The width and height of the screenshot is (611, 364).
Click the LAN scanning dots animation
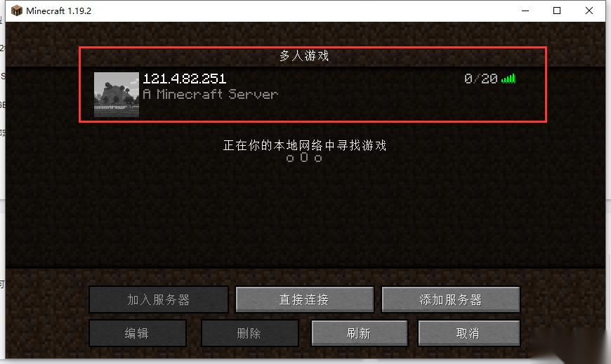pos(304,158)
